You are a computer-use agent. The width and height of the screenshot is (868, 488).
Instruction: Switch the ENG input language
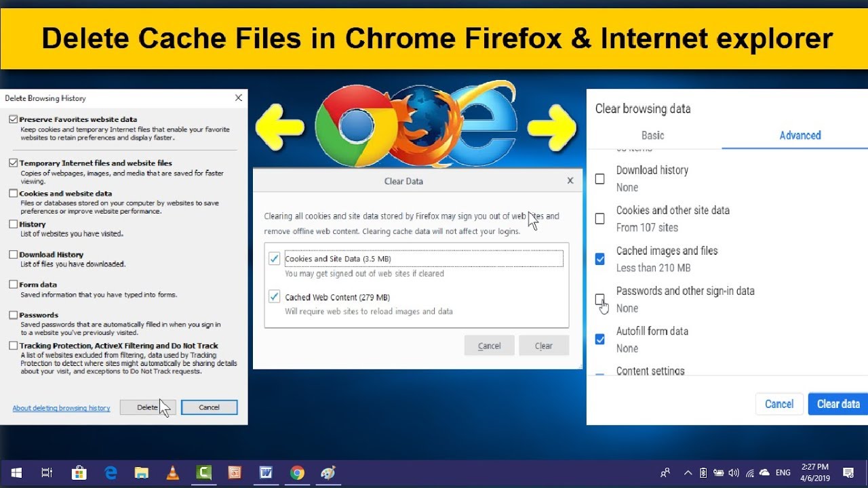tap(783, 472)
